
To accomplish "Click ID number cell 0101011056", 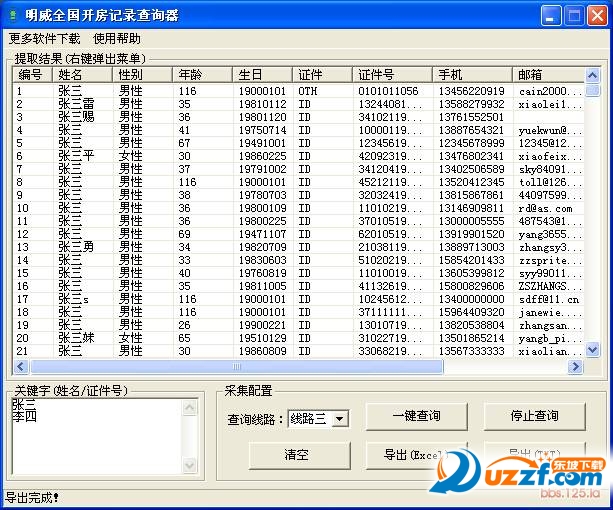I will pos(388,91).
